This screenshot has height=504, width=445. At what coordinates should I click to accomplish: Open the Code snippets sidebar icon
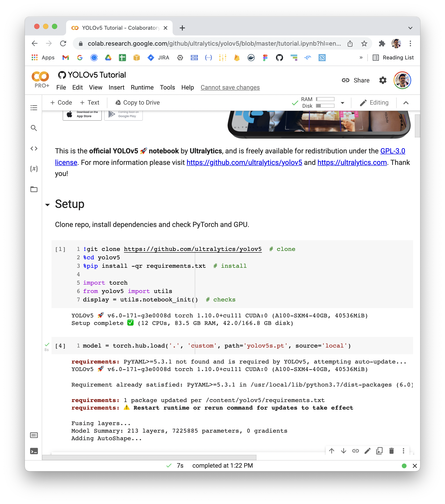[x=34, y=148]
